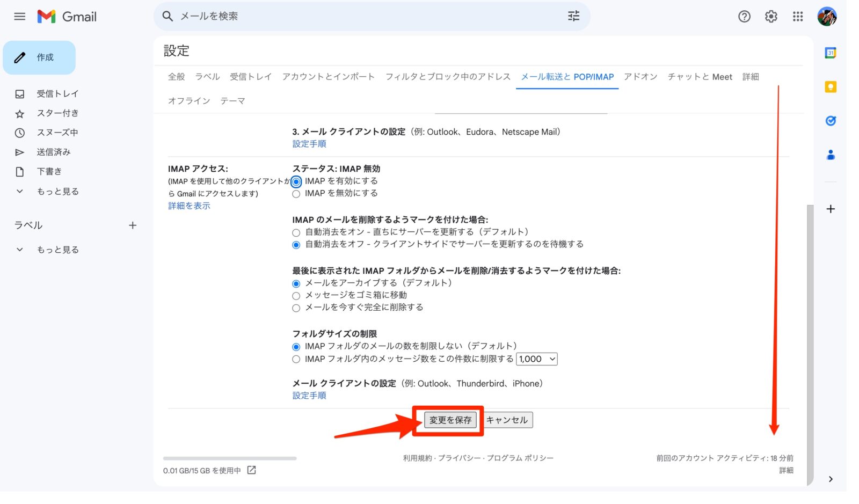The image size is (859, 504).
Task: Switch to the 詳細 settings tab
Action: [x=751, y=77]
